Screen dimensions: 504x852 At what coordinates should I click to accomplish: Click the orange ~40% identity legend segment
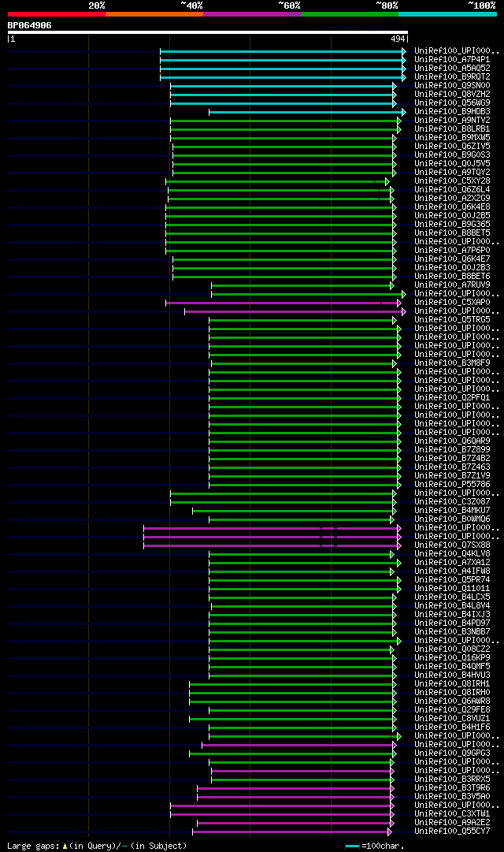click(x=154, y=14)
